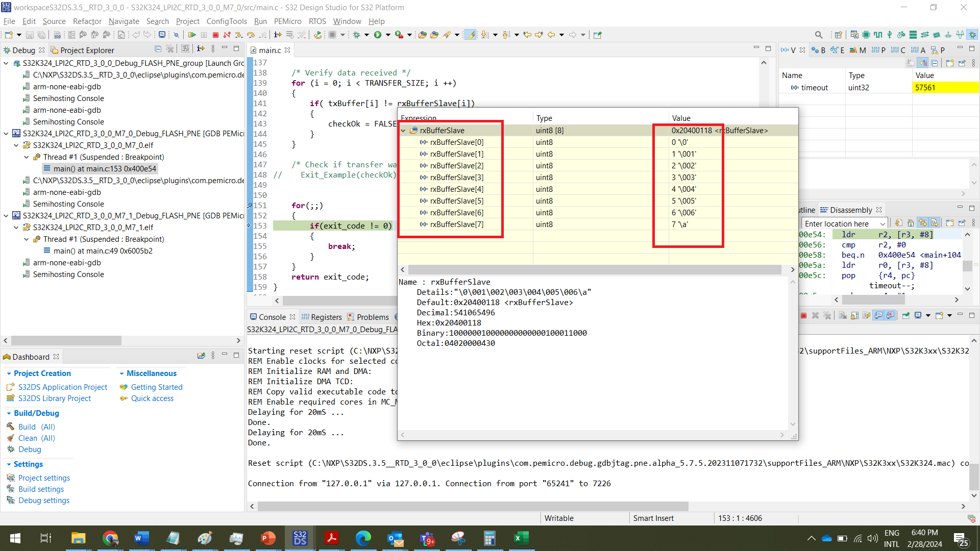Click the Project settings link
Viewport: 980px width, 551px height.
[44, 478]
